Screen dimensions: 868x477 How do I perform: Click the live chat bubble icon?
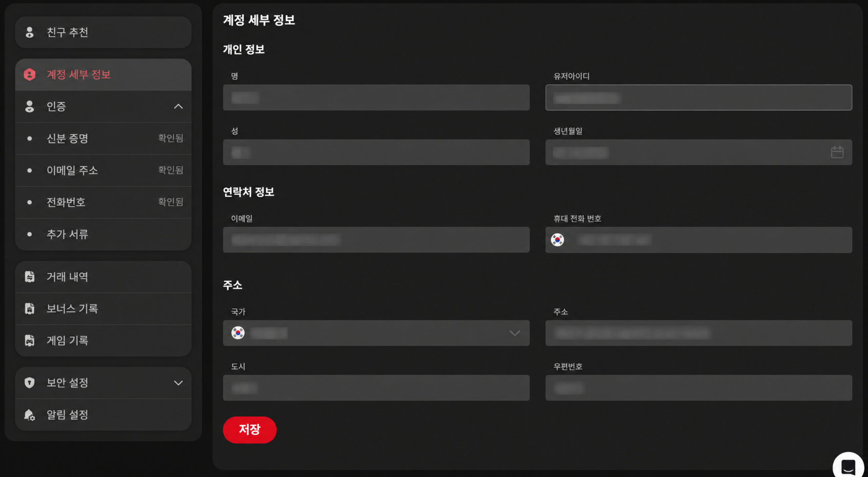[x=848, y=467]
